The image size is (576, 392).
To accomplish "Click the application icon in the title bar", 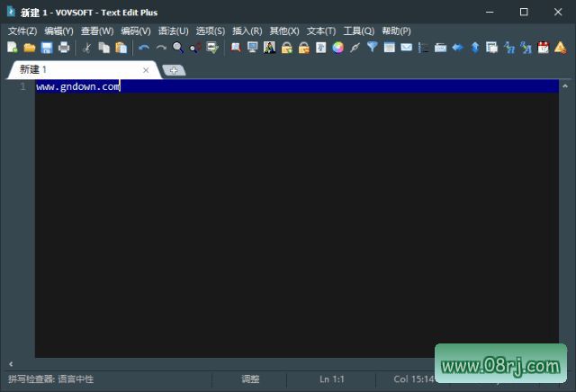I will point(11,12).
